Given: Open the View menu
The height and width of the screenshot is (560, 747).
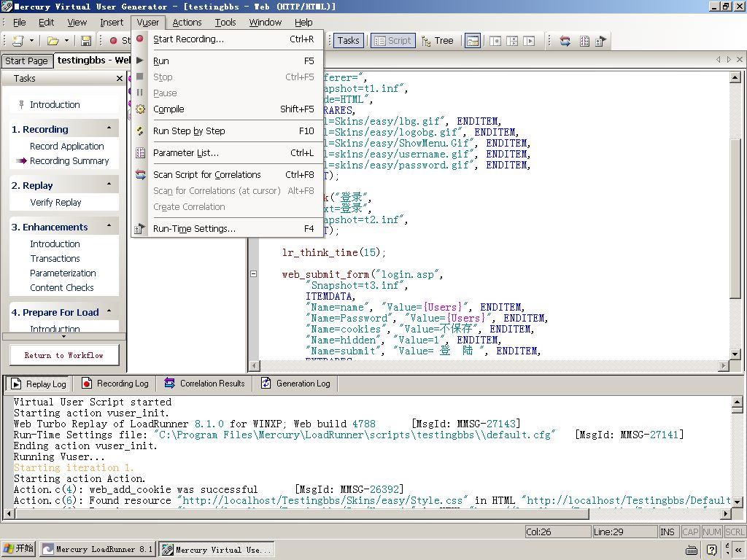Looking at the screenshot, I should click(x=77, y=23).
